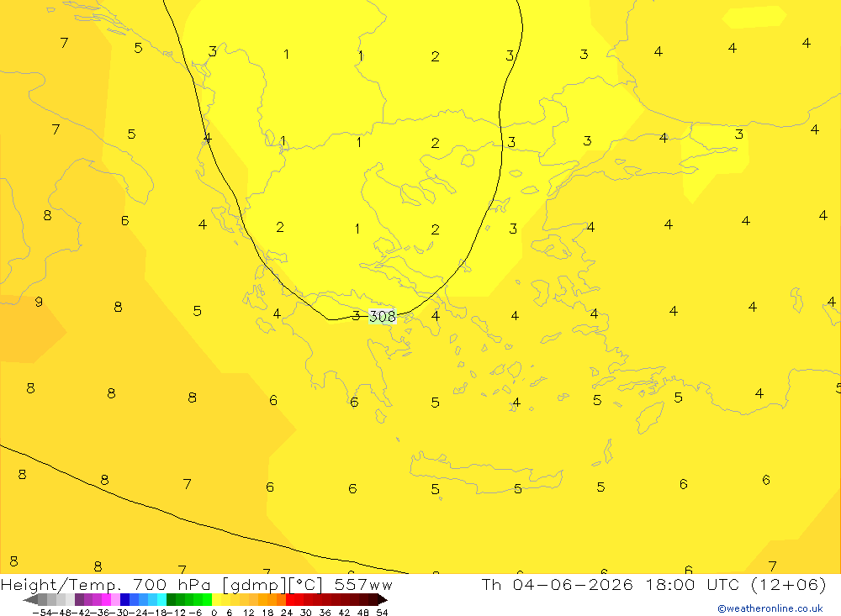The width and height of the screenshot is (841, 616).
Task: Click the '36' legend scale label
Action: point(325,613)
